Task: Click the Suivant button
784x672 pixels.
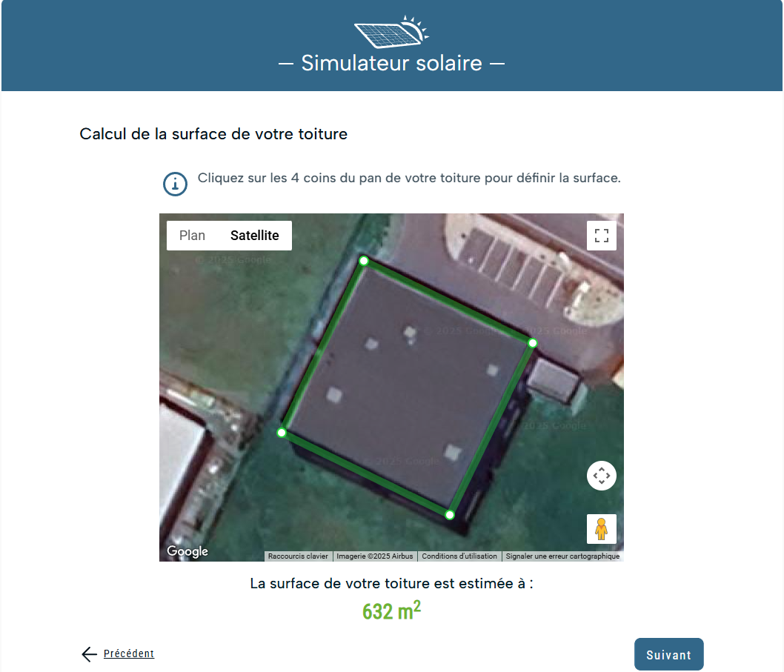Action: [x=668, y=654]
